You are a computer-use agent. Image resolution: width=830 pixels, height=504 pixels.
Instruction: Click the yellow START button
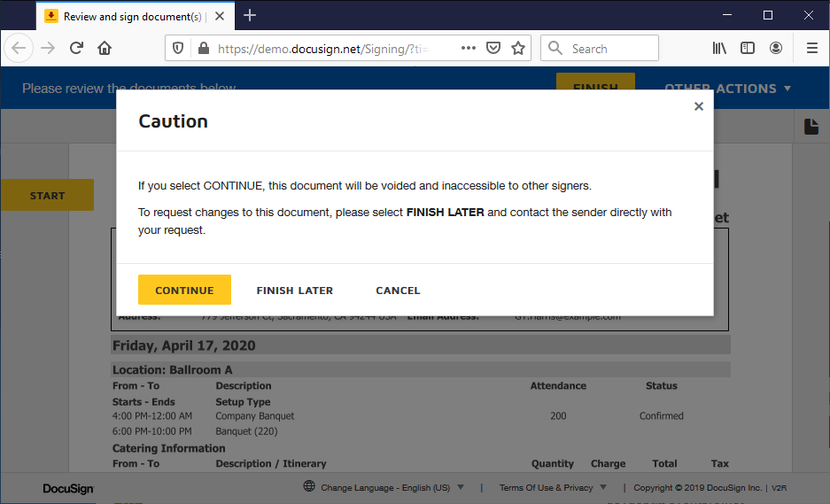[47, 196]
